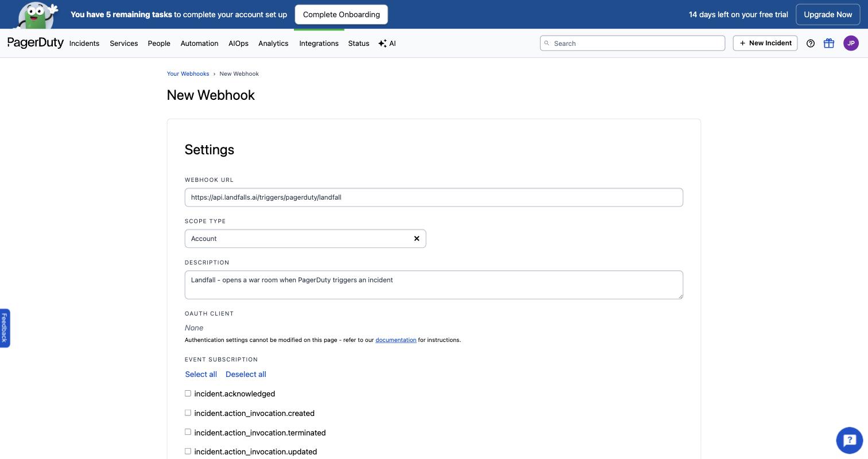
Task: Check incident.action_invocation.terminated event
Action: click(x=188, y=432)
